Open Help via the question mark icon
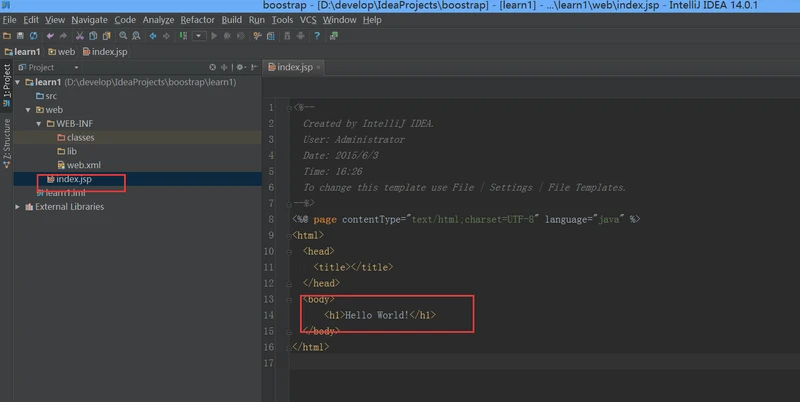The height and width of the screenshot is (402, 800). 317,36
